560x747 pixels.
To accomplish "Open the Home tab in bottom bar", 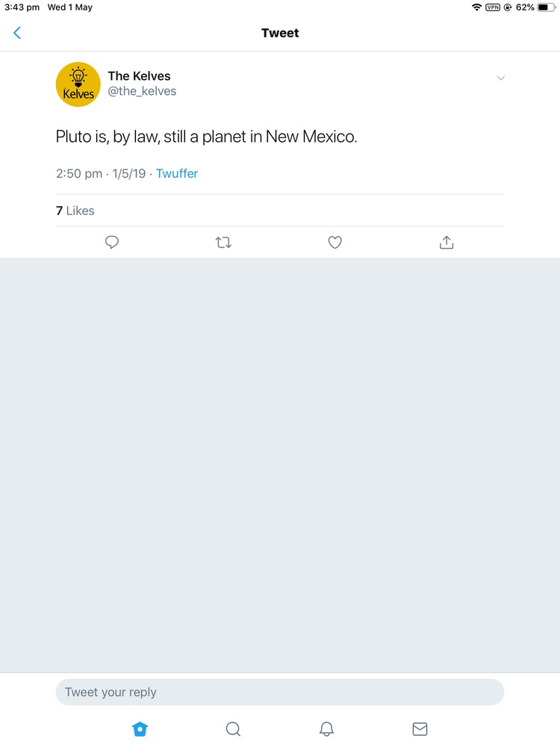I will click(x=140, y=729).
